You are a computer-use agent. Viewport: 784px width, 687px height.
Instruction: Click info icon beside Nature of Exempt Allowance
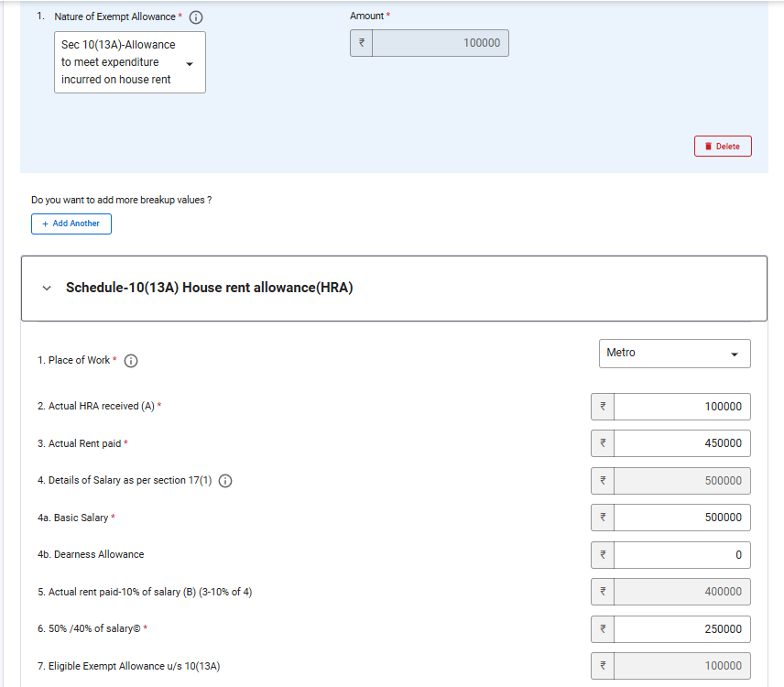tap(196, 16)
